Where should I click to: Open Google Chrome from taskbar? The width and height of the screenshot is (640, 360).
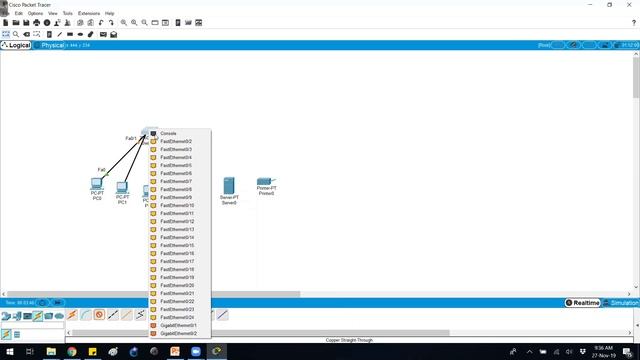click(x=72, y=351)
